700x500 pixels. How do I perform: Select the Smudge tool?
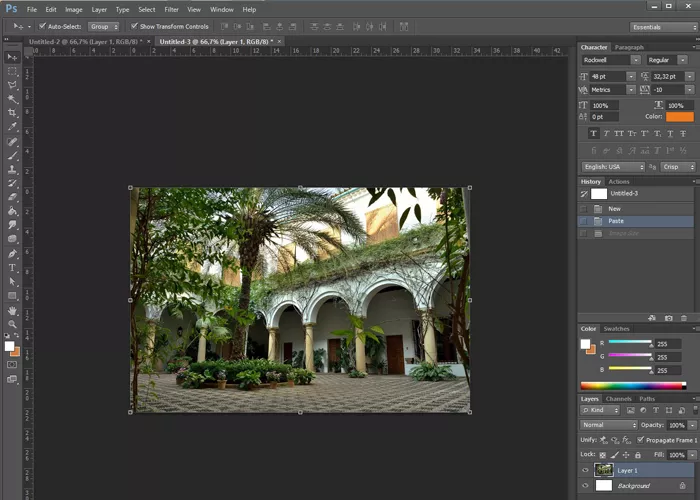click(12, 225)
